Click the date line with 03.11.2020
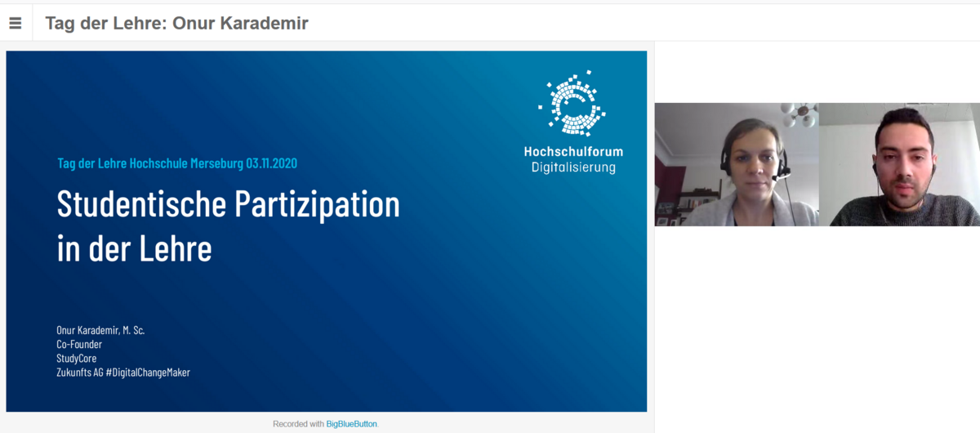 click(177, 163)
